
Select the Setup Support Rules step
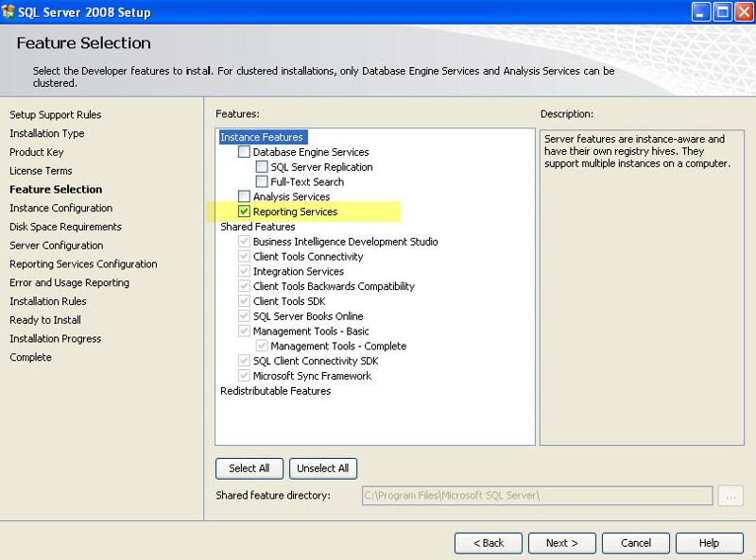click(56, 114)
